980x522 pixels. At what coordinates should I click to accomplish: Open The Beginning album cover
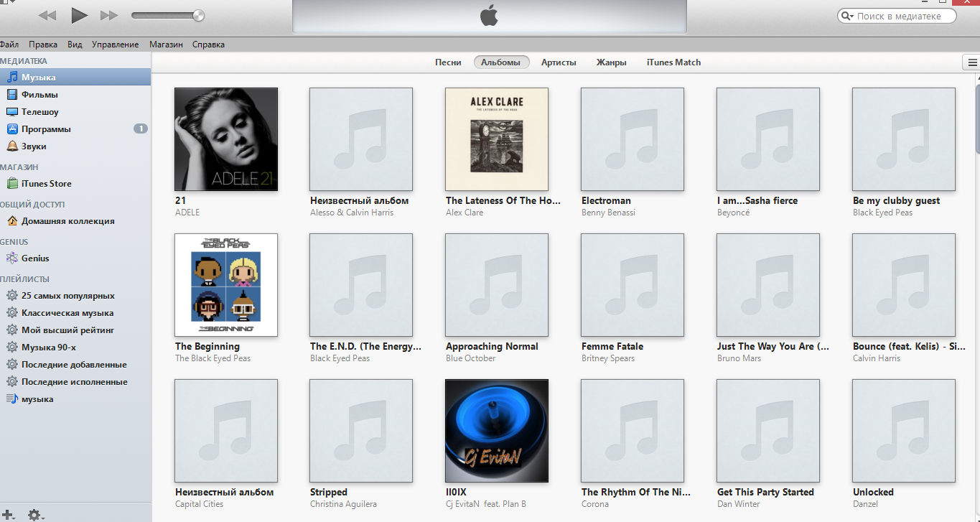(x=226, y=284)
